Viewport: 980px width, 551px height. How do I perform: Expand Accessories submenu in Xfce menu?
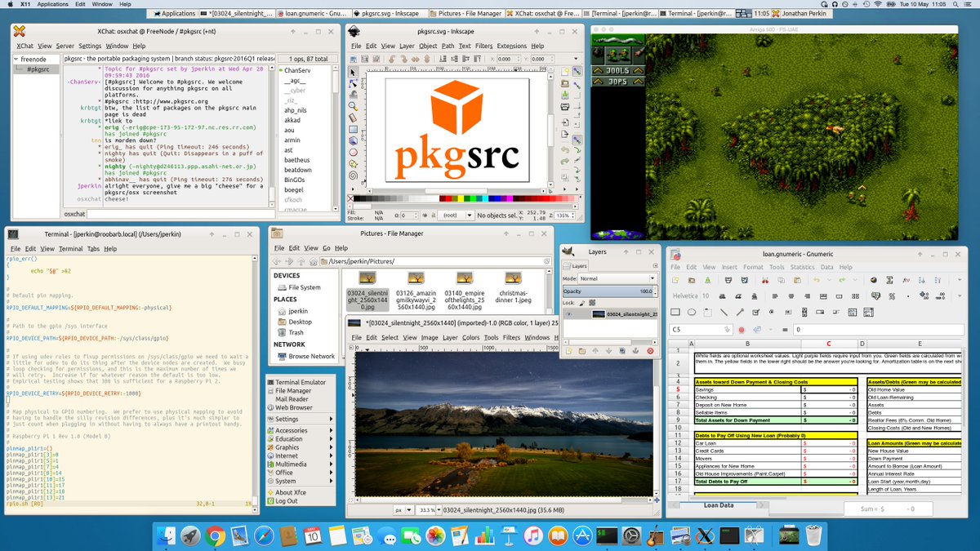pyautogui.click(x=301, y=430)
